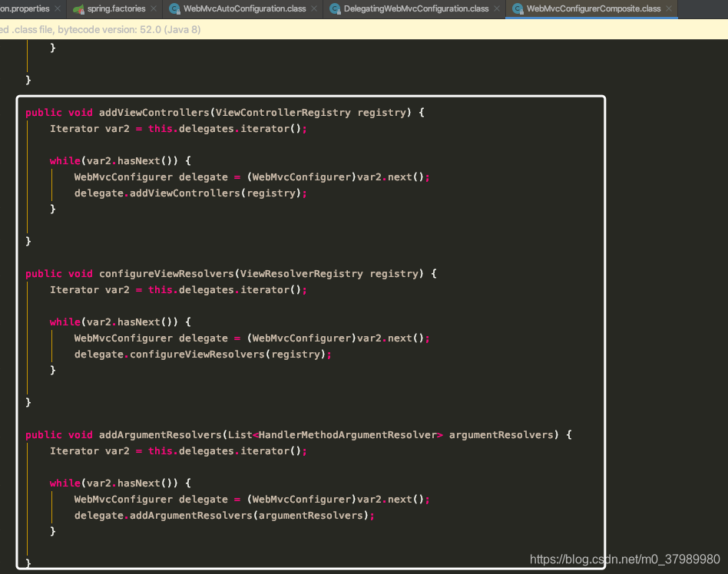Click the addViewControllers method name in declaration

pos(154,113)
